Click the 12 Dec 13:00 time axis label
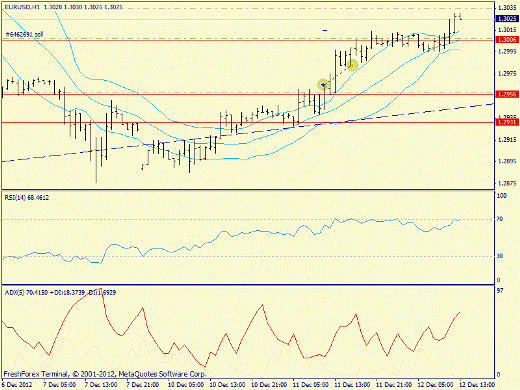Viewport: 520px width, 390px height. tap(477, 385)
